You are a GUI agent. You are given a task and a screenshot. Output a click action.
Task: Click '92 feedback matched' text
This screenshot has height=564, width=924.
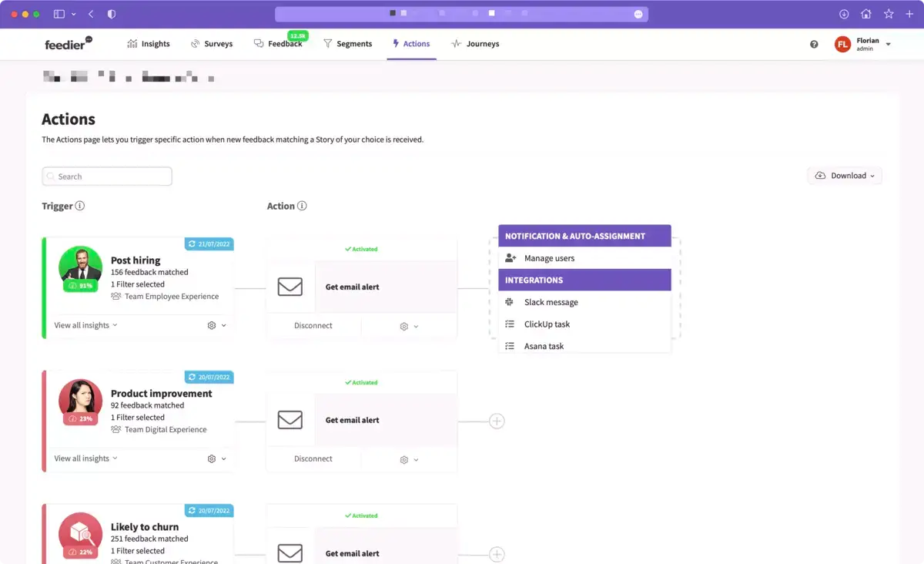coord(148,405)
